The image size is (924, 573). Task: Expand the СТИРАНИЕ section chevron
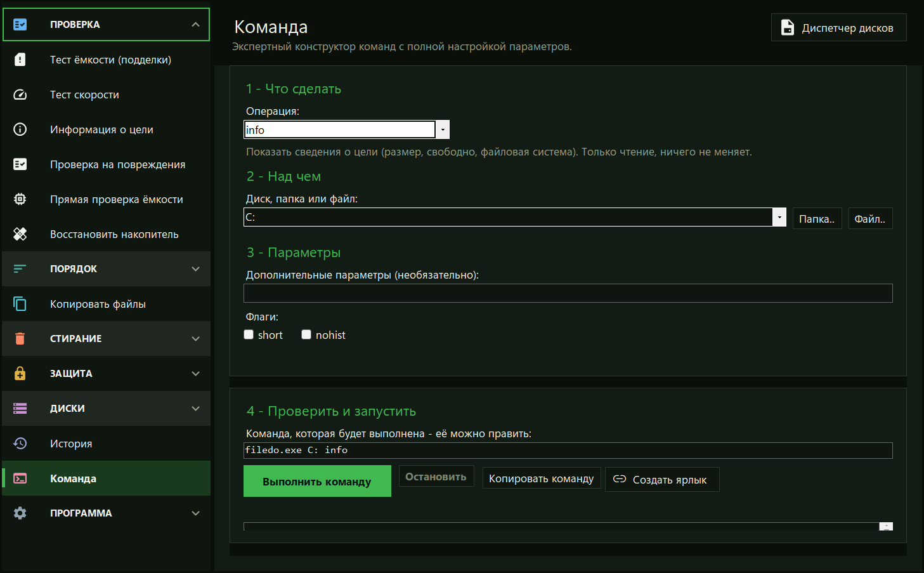195,339
